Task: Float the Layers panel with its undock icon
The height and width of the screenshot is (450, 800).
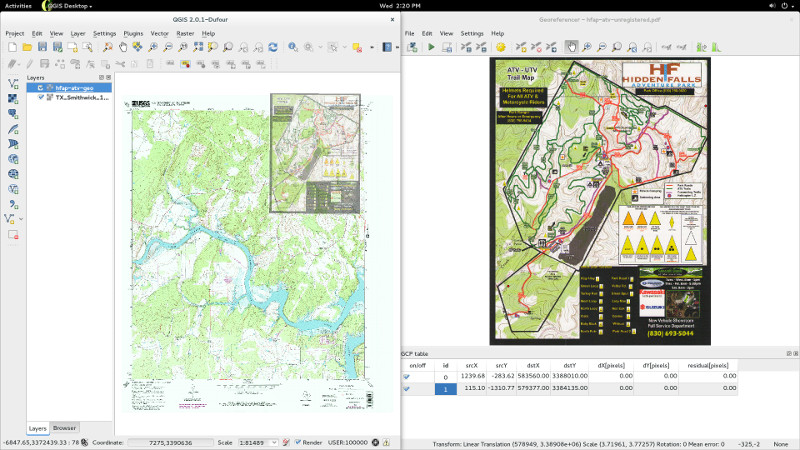Action: 101,78
